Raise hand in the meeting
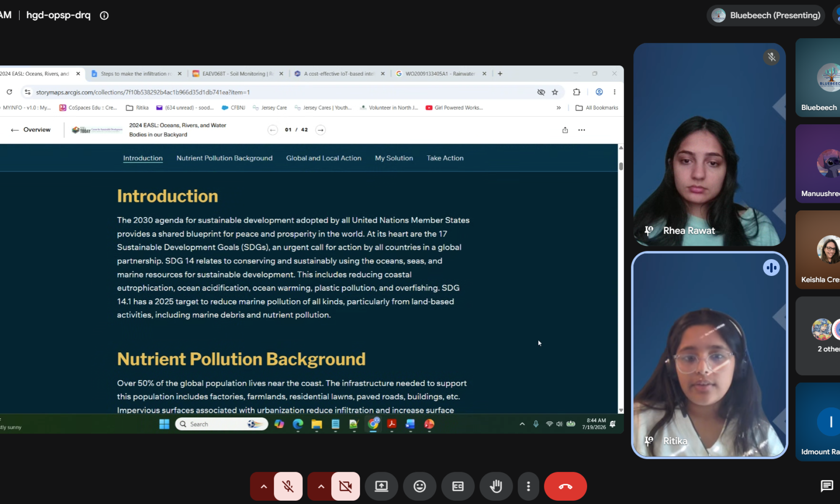 [496, 486]
